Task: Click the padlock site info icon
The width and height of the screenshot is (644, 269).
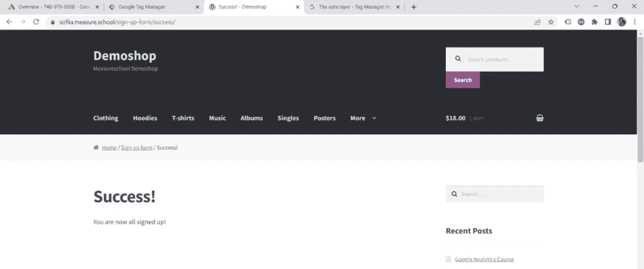Action: pyautogui.click(x=52, y=22)
